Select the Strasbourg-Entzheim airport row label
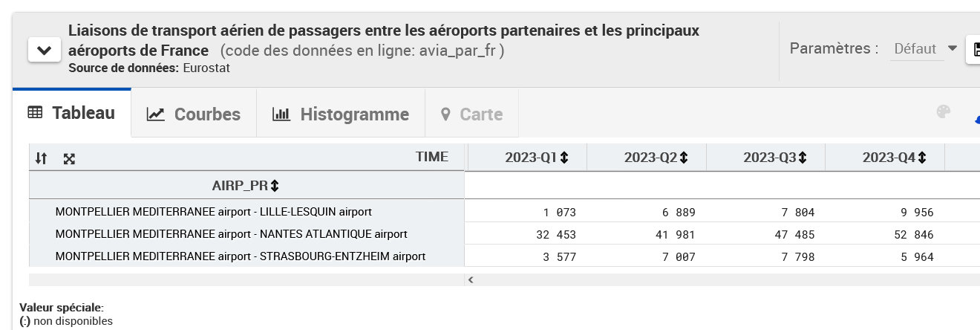This screenshot has height=330, width=980. click(x=241, y=256)
